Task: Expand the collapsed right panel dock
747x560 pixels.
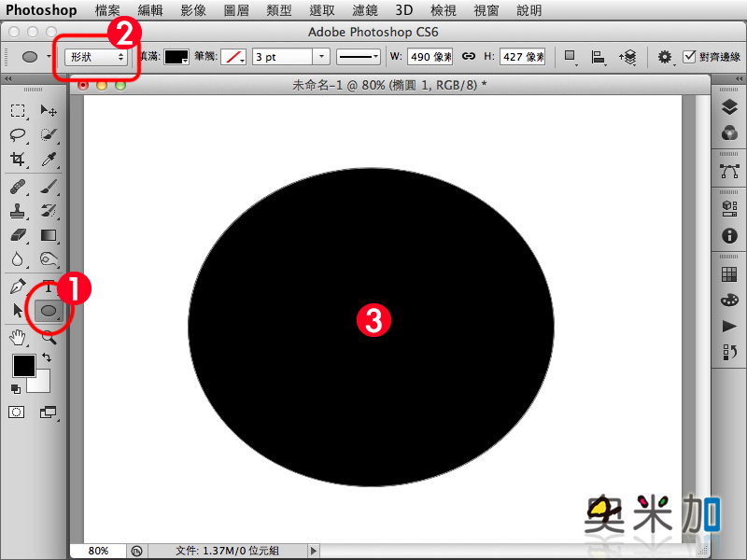Action: point(739,78)
